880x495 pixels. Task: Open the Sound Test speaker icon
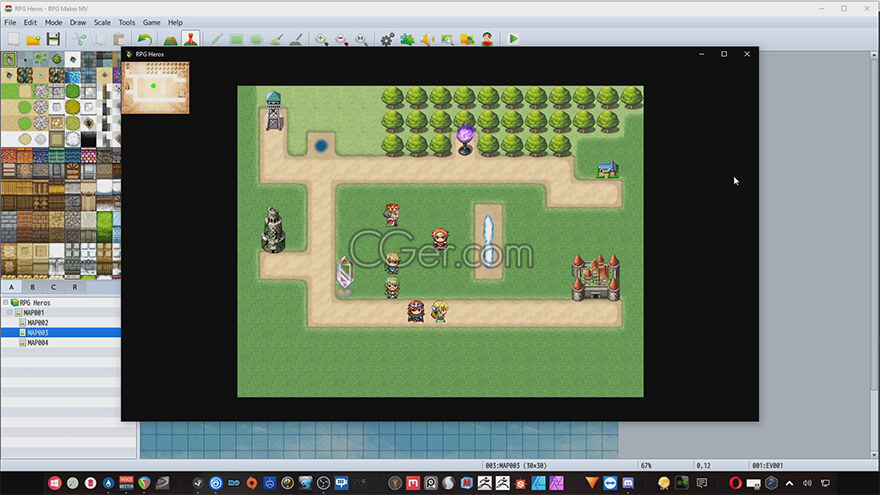[427, 39]
